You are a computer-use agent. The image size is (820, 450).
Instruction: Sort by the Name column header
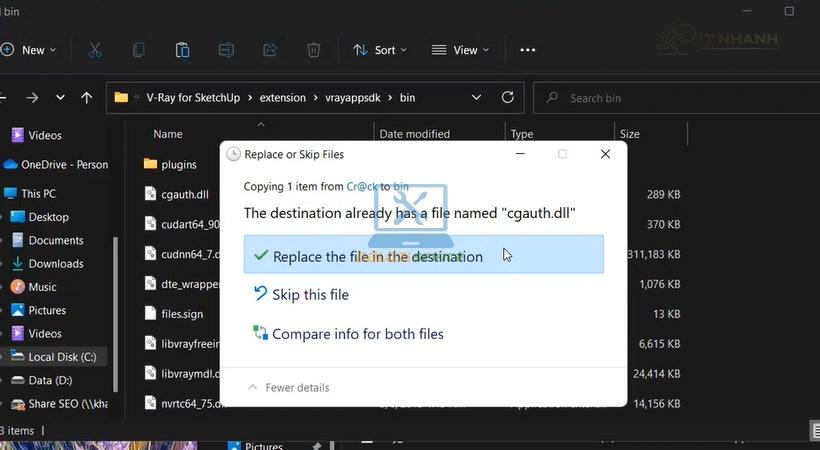click(168, 134)
